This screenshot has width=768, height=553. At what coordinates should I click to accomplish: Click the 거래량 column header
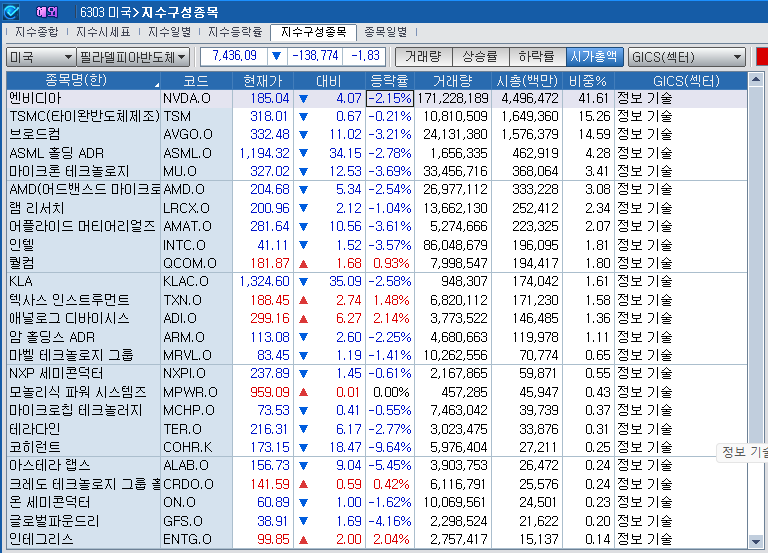pyautogui.click(x=453, y=81)
